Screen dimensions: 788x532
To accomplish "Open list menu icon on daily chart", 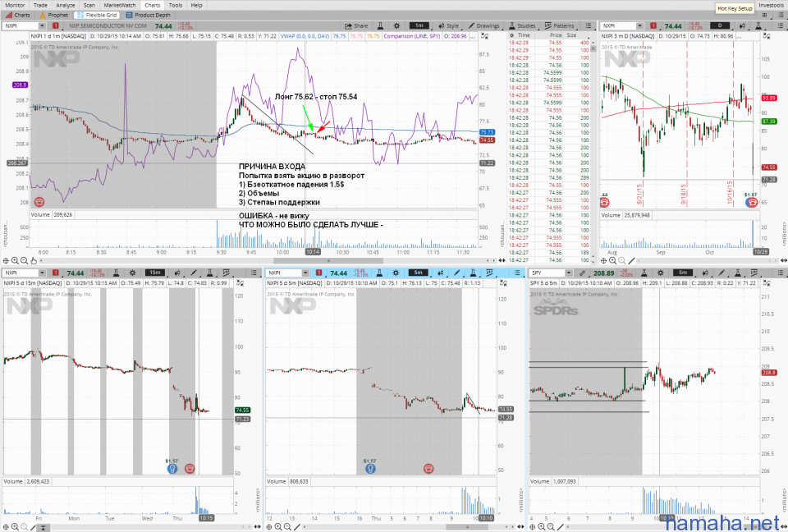I will pos(781,25).
